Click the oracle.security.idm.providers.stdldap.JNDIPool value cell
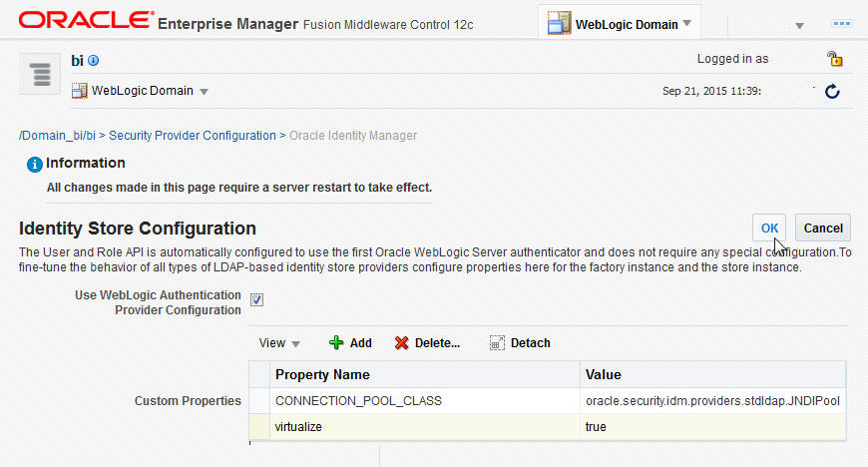 pyautogui.click(x=713, y=400)
